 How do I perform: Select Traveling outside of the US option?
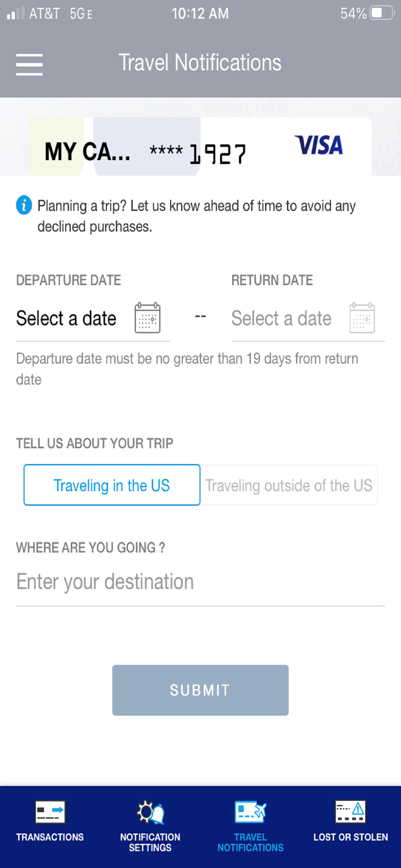[x=289, y=485]
